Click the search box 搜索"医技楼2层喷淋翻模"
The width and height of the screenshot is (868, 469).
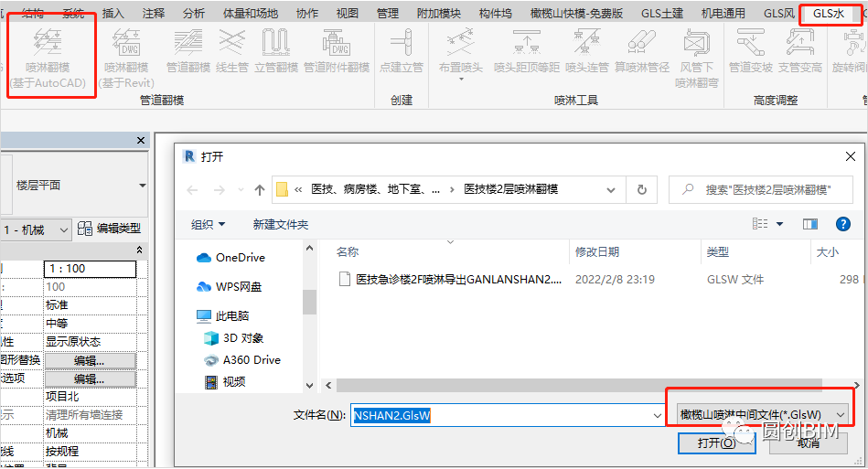coord(761,189)
